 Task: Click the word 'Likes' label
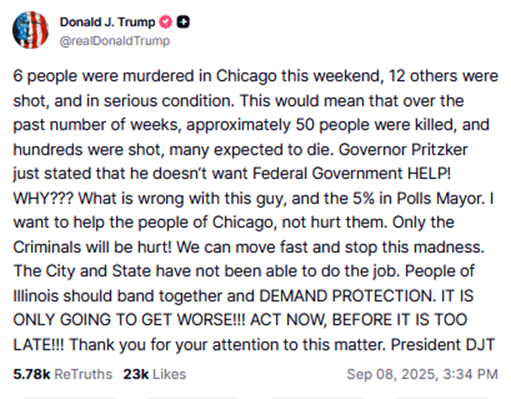pos(169,374)
